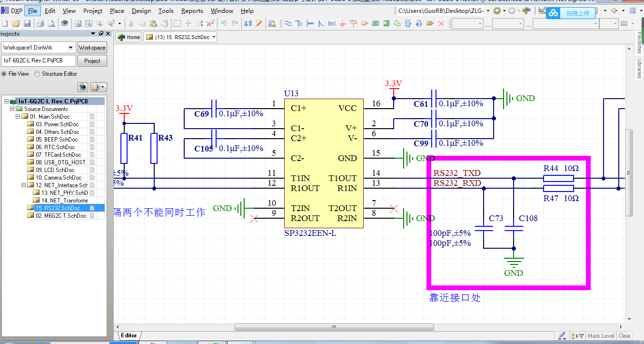Navigate back with green arrow button

[497, 10]
